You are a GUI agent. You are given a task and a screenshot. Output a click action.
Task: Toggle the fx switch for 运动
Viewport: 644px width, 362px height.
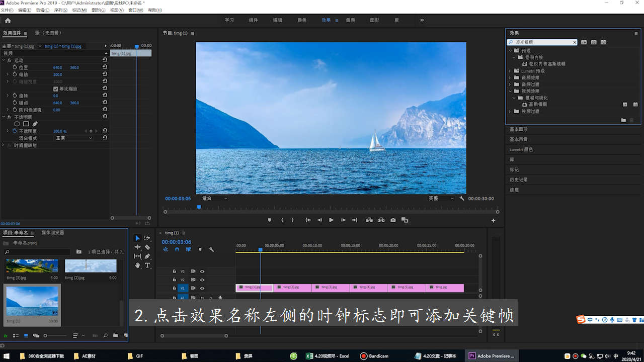(x=9, y=60)
